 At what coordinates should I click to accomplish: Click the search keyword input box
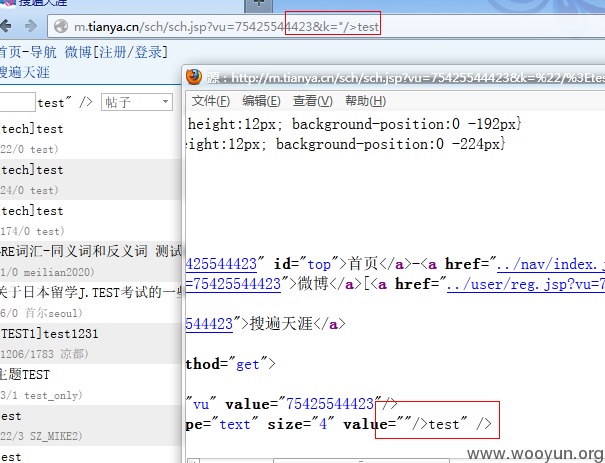pos(17,102)
